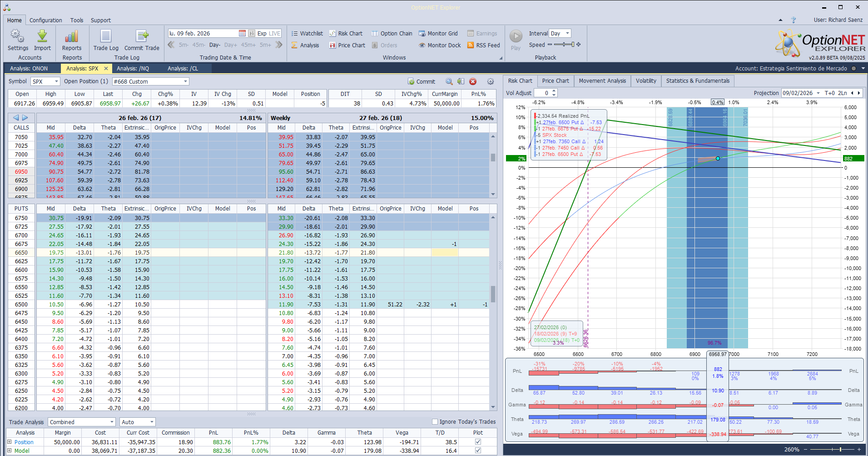
Task: Toggle Plot checkbox for Model row
Action: [478, 450]
